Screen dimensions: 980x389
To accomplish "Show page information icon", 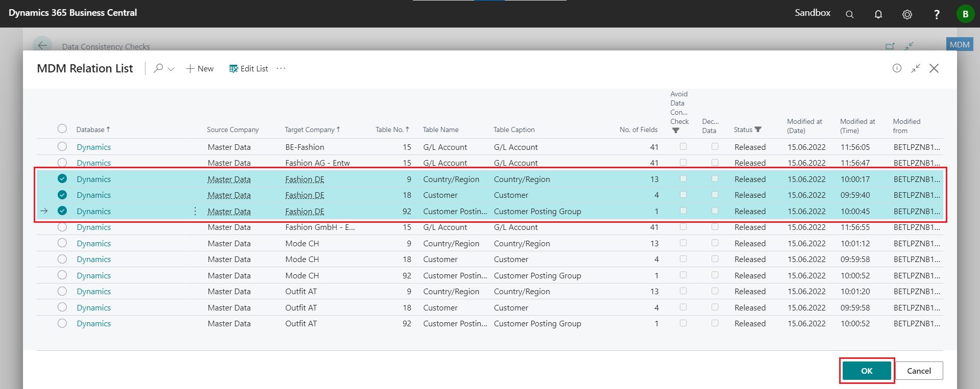I will [897, 68].
